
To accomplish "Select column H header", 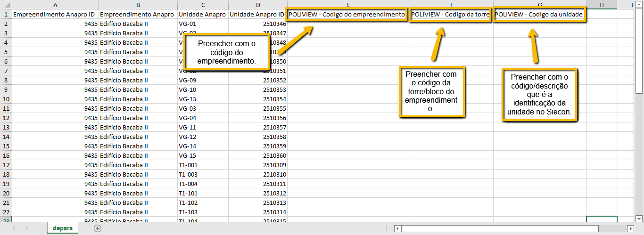I will click(x=602, y=5).
